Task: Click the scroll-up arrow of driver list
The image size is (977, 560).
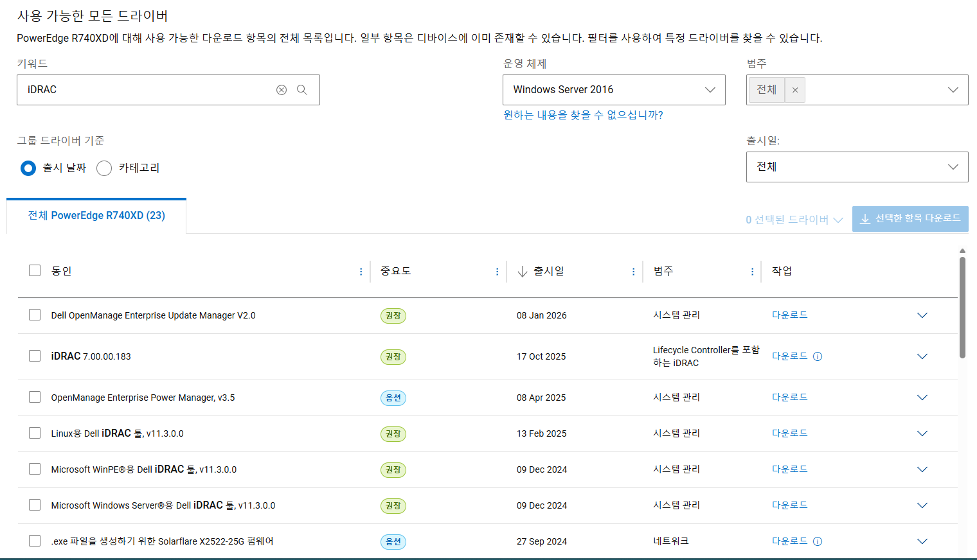Action: 962,251
